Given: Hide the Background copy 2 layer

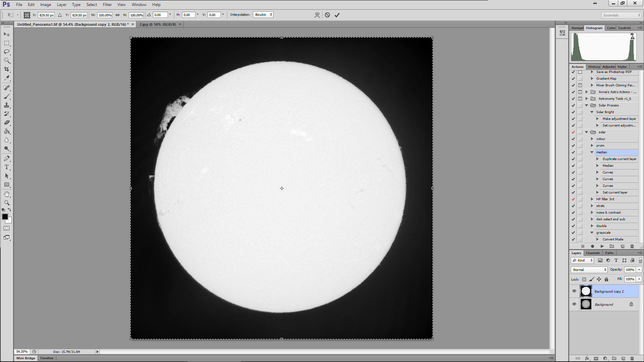Looking at the screenshot, I should tap(574, 291).
